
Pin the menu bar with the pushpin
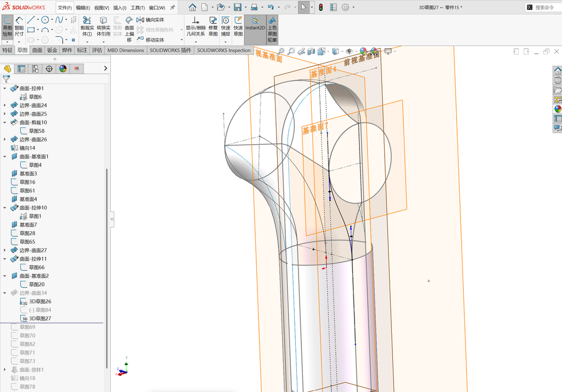(x=172, y=7)
